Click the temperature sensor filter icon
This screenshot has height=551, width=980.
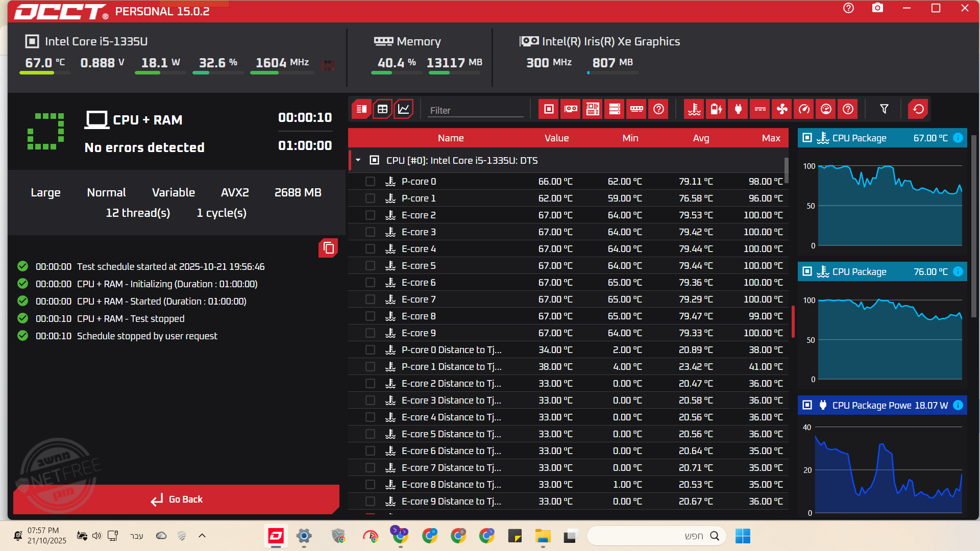point(694,109)
